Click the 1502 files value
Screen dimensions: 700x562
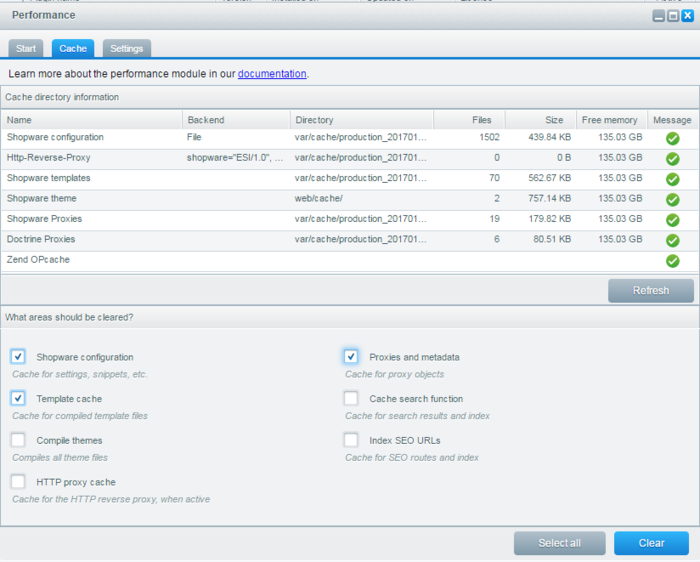(489, 137)
